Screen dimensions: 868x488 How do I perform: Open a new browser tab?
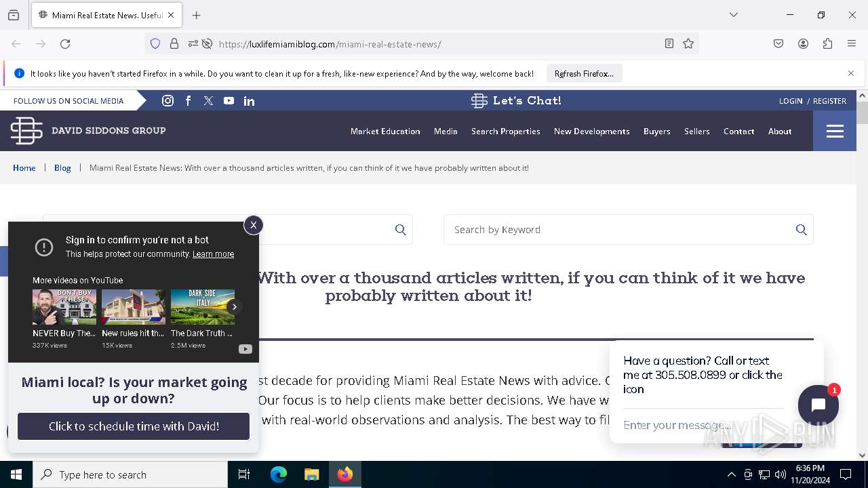click(197, 15)
